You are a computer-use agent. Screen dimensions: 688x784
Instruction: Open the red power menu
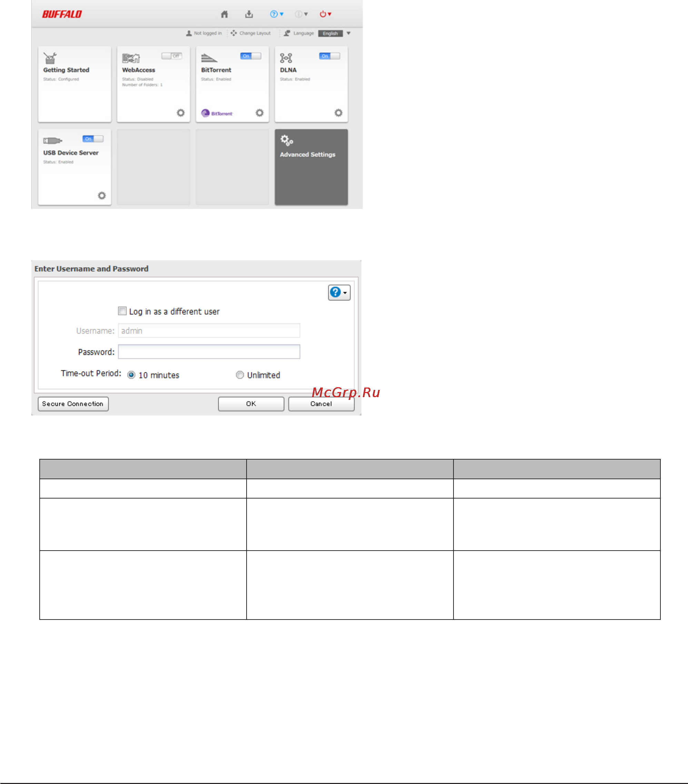(326, 14)
